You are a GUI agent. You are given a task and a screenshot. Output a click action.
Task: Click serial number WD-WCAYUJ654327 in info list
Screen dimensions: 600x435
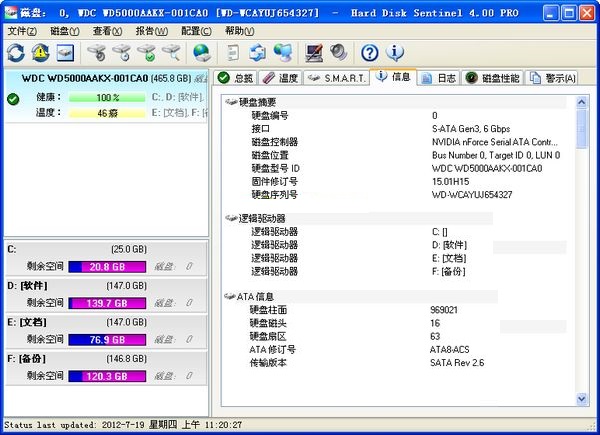[x=472, y=194]
